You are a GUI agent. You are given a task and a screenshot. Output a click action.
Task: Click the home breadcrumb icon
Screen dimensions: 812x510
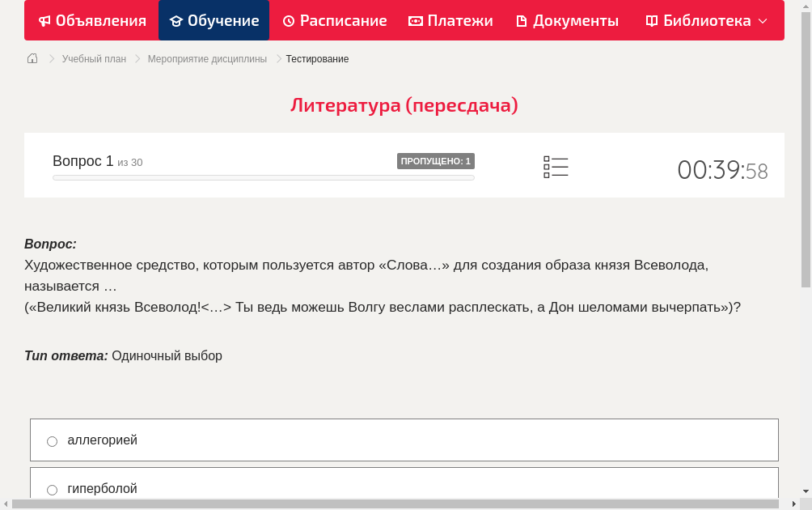click(32, 58)
